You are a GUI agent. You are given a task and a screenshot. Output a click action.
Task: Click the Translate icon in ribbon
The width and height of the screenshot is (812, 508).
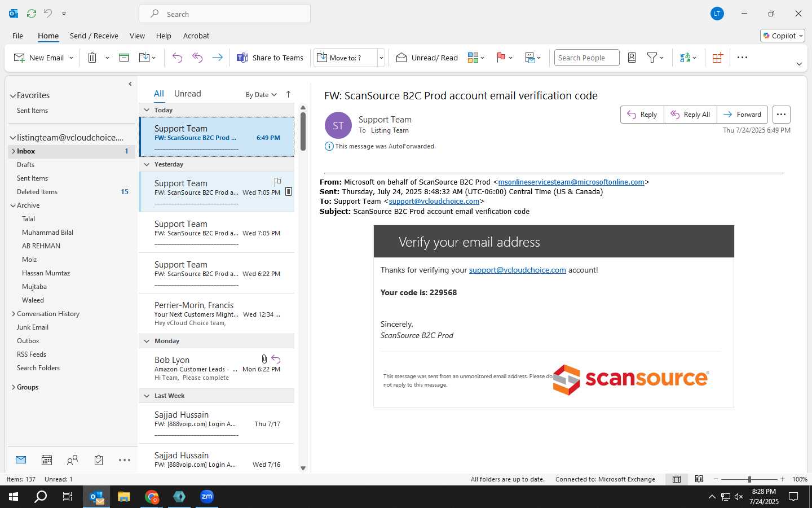point(685,58)
